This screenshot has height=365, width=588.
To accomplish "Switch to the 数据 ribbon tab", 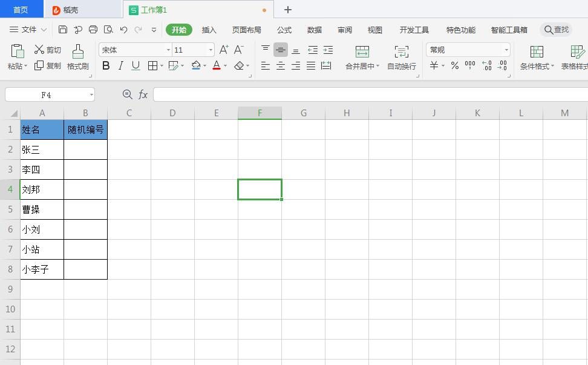I will coord(314,30).
